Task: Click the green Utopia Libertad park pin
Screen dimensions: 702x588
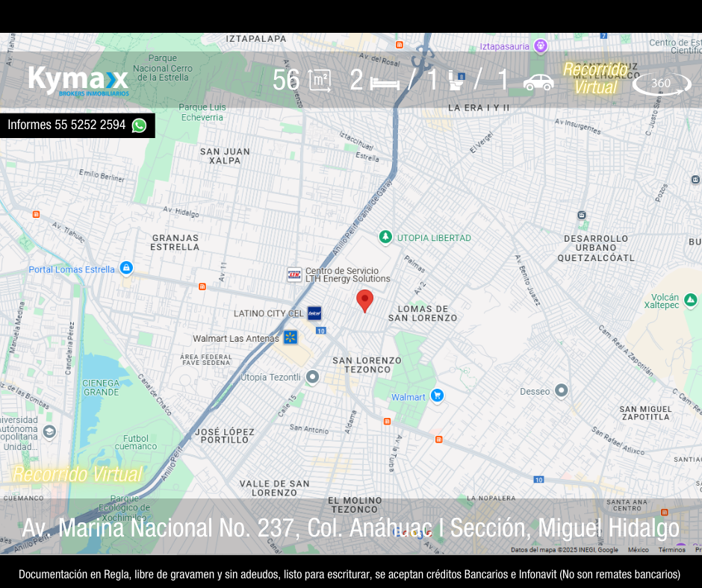Action: [385, 237]
